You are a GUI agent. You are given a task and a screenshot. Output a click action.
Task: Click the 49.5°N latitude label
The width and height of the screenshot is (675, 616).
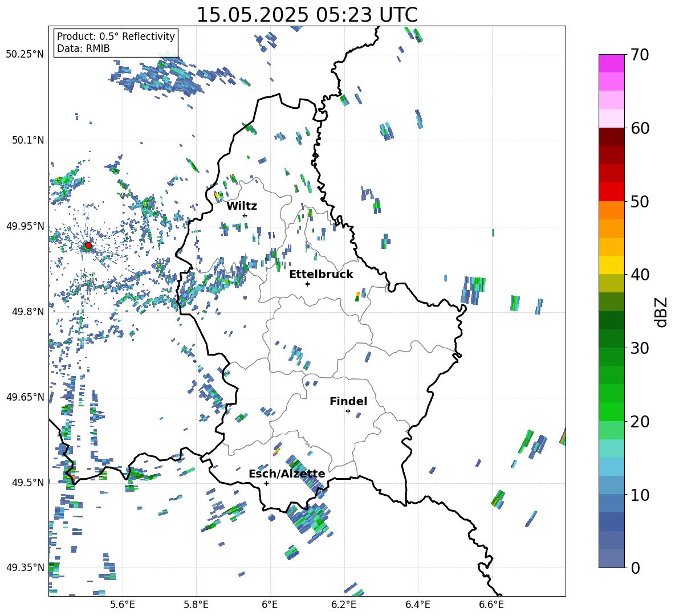(28, 482)
